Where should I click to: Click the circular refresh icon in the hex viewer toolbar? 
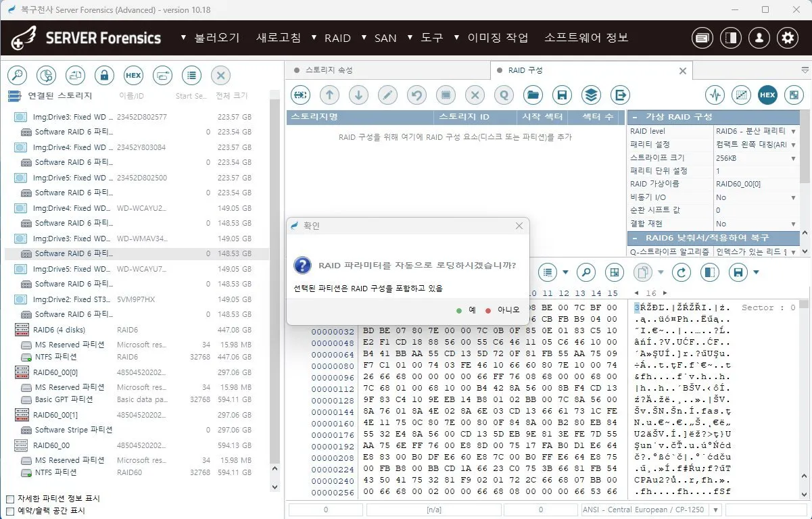683,272
